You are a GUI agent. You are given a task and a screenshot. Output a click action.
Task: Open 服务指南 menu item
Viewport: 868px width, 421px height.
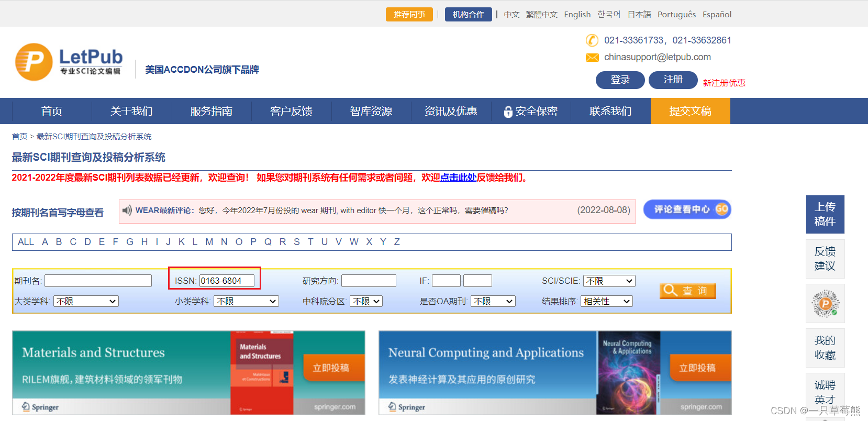(x=212, y=111)
